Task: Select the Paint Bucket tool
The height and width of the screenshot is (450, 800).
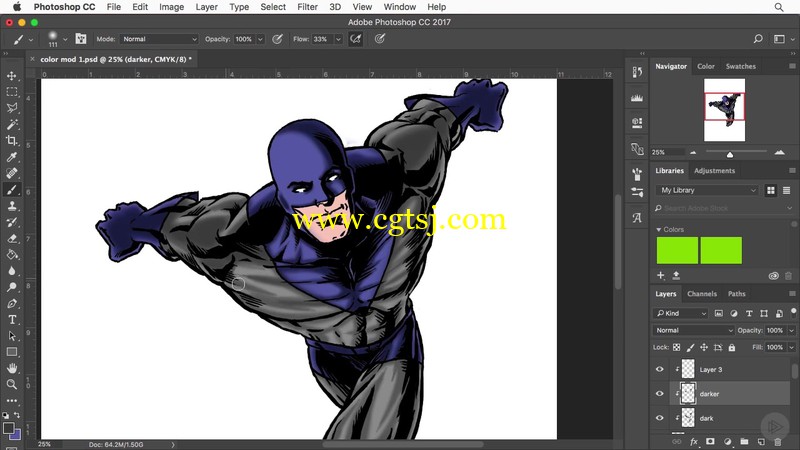Action: (11, 255)
